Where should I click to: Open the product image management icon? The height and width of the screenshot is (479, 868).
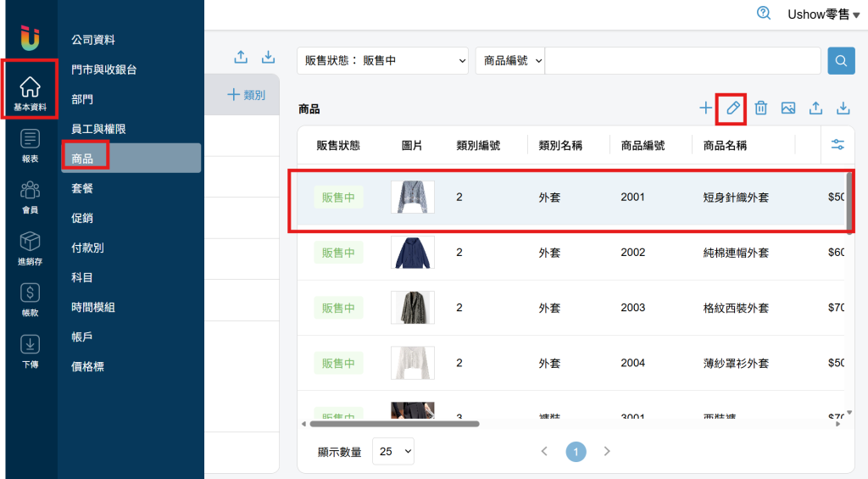(788, 108)
